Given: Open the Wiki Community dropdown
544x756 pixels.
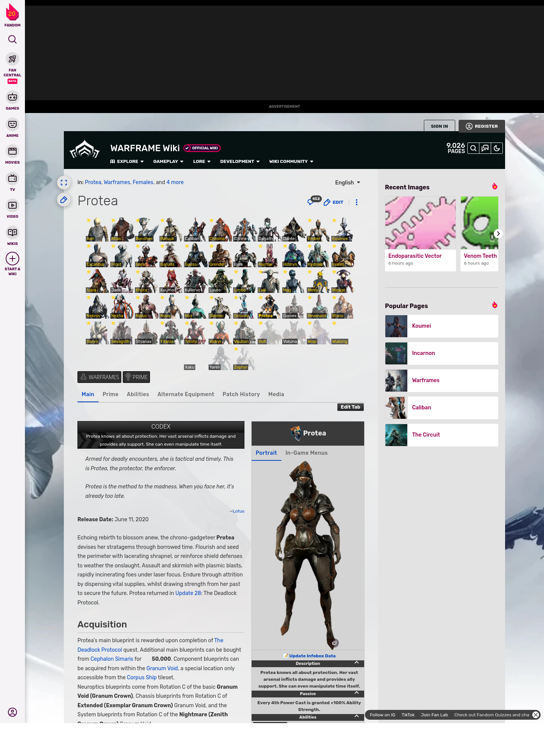Looking at the screenshot, I should pos(291,161).
